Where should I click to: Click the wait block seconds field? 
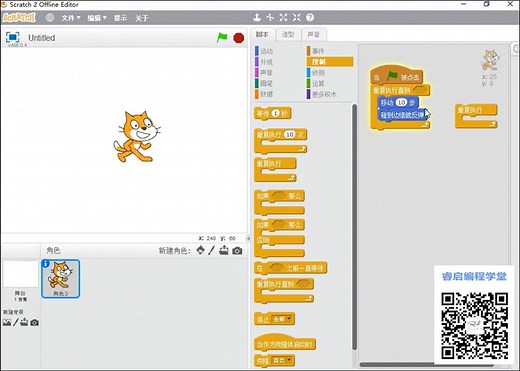click(x=275, y=114)
